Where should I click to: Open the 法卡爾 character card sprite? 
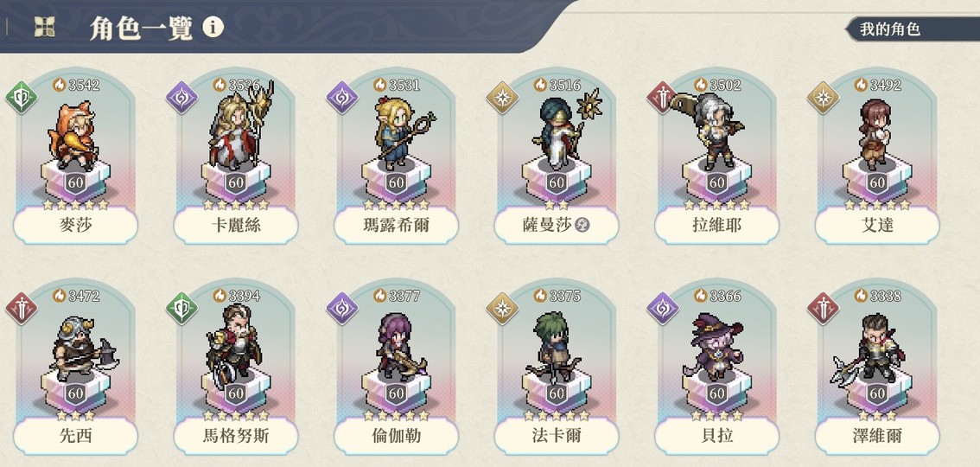(554, 347)
